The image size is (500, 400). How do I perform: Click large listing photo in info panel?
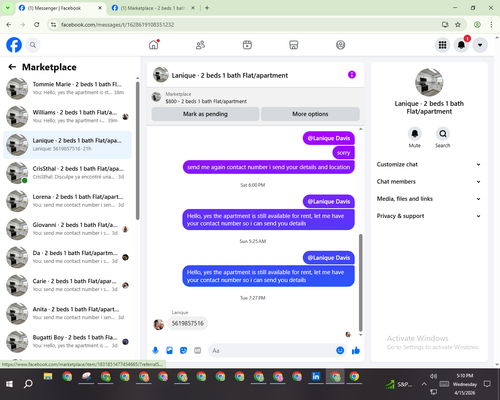(x=429, y=82)
